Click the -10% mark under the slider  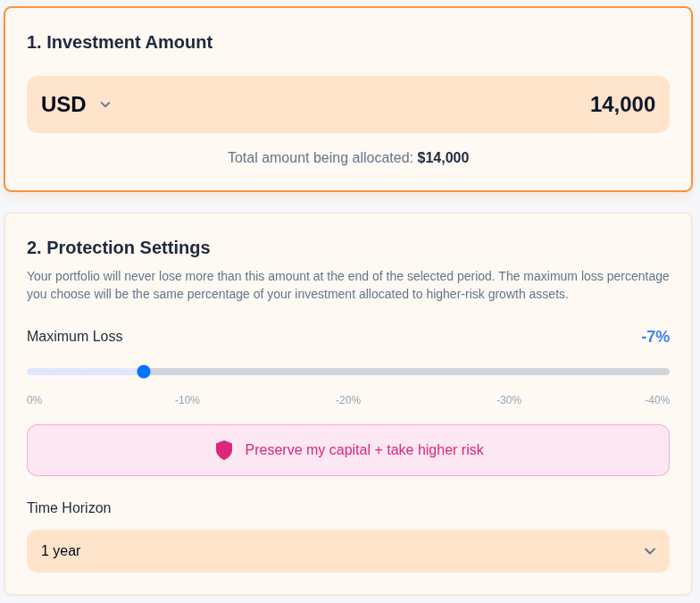(187, 400)
